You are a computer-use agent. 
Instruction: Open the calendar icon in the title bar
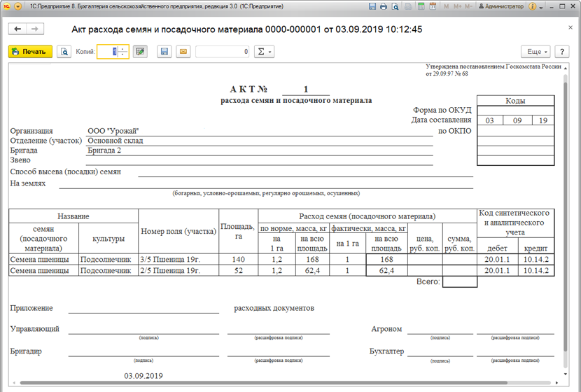433,6
